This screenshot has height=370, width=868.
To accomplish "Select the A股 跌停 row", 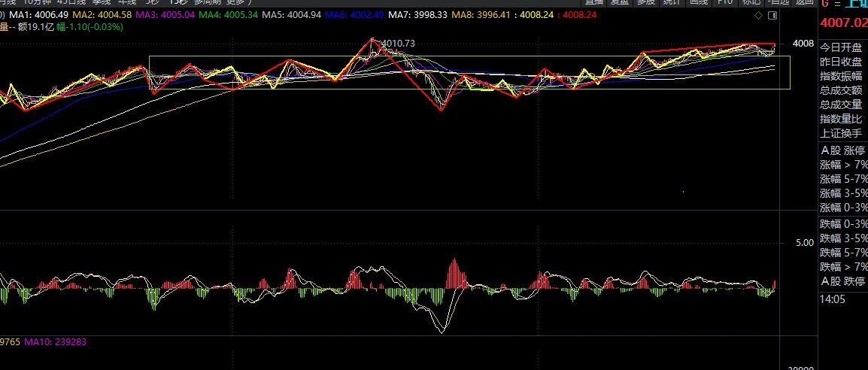I will click(x=842, y=282).
